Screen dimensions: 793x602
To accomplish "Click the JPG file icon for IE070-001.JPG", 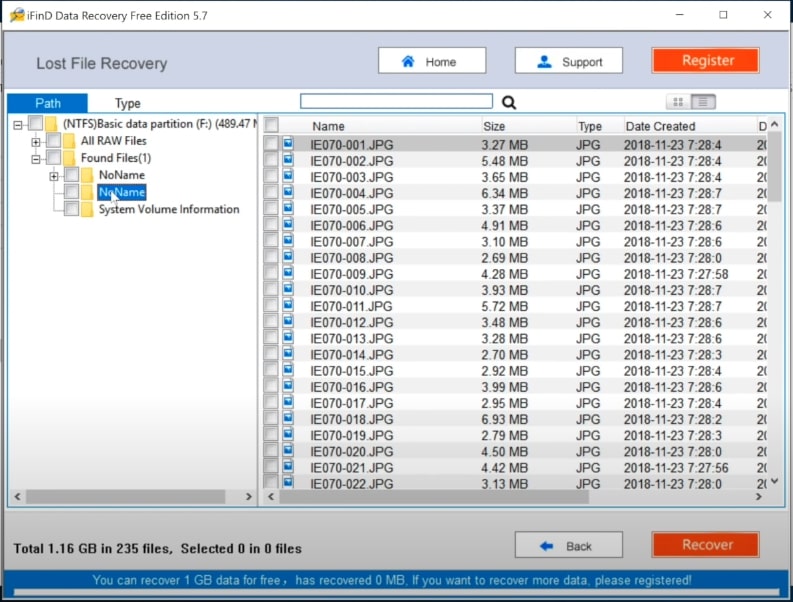I will (288, 144).
